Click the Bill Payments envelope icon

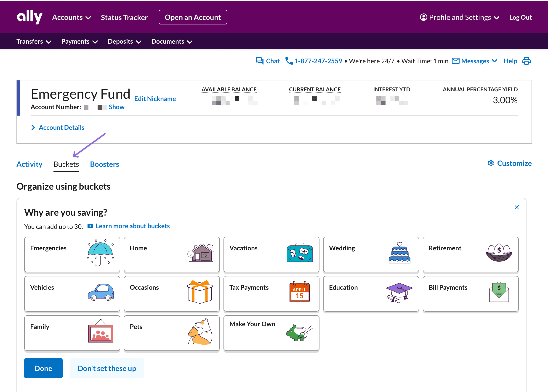coord(499,292)
